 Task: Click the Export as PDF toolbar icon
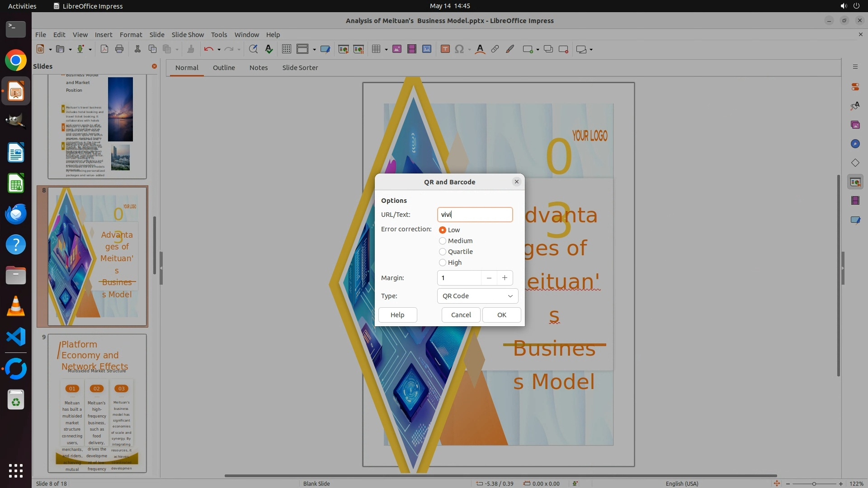[104, 49]
